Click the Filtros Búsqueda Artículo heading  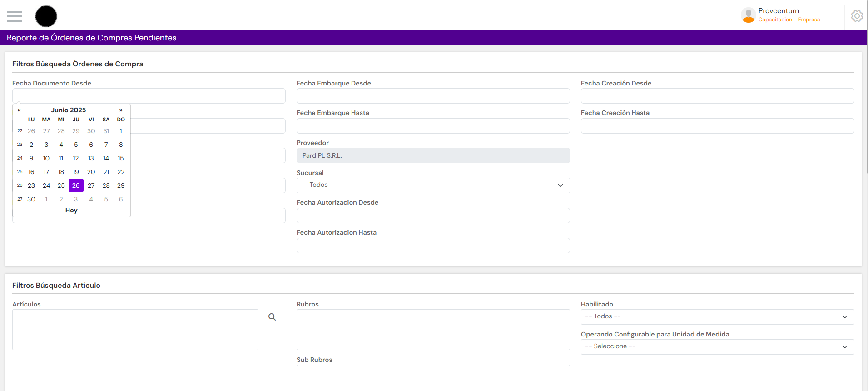pos(56,286)
